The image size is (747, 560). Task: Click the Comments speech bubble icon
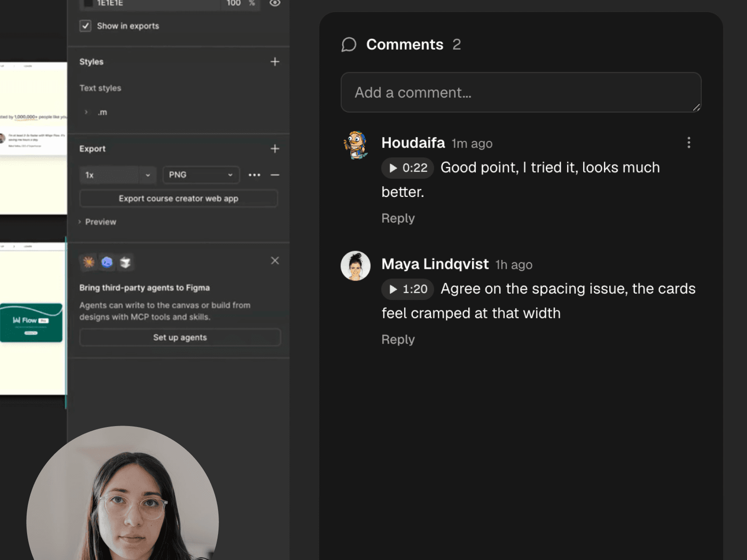point(349,44)
